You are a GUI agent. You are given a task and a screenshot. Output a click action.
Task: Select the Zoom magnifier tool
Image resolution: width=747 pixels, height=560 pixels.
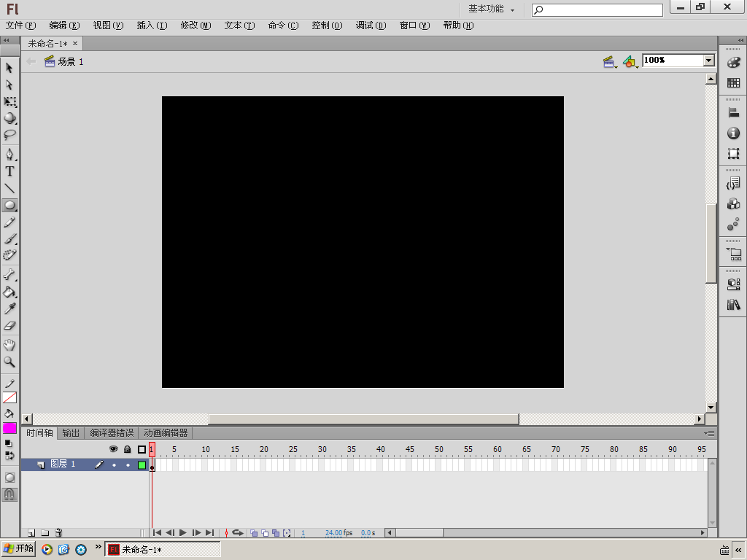[9, 362]
